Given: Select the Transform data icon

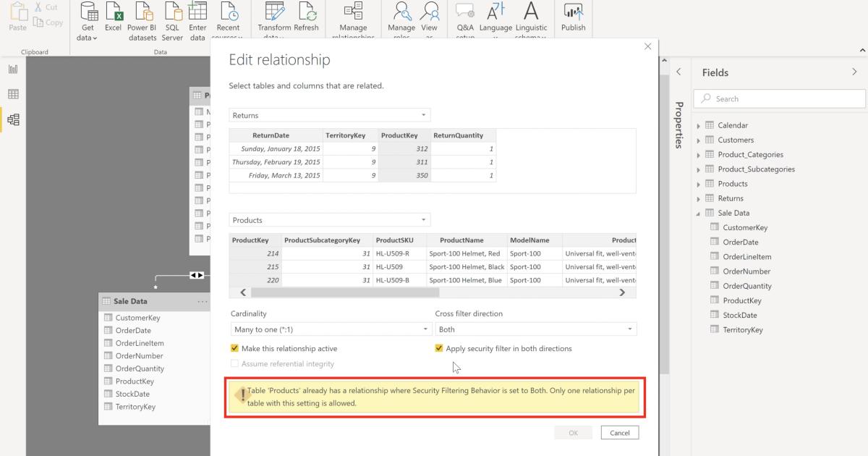Looking at the screenshot, I should [x=274, y=16].
